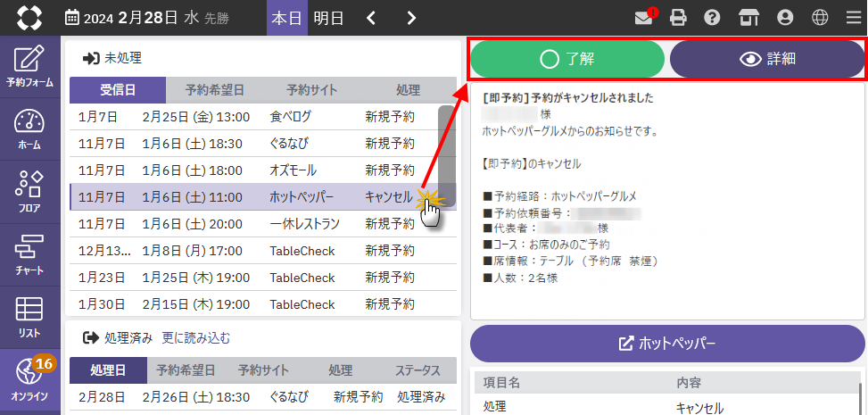Click the printer icon in top bar
This screenshot has width=868, height=415.
[x=678, y=18]
